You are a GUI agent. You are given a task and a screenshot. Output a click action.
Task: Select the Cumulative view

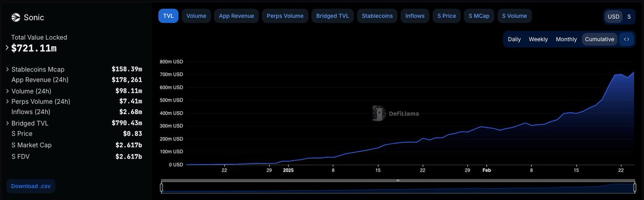pos(599,39)
